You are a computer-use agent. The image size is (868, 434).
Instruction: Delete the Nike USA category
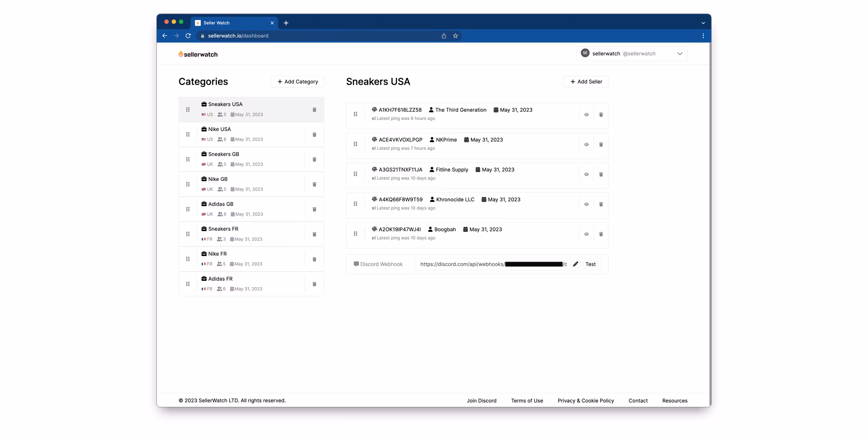pos(314,135)
